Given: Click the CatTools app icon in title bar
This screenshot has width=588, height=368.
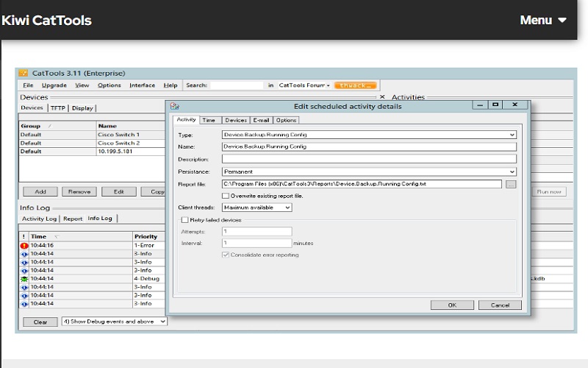Looking at the screenshot, I should (24, 73).
